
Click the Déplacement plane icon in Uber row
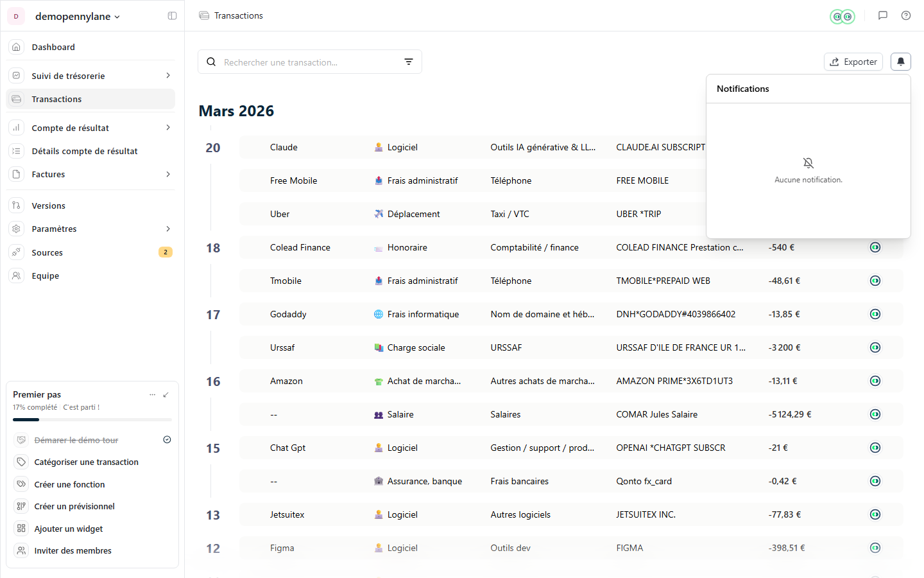click(x=379, y=214)
